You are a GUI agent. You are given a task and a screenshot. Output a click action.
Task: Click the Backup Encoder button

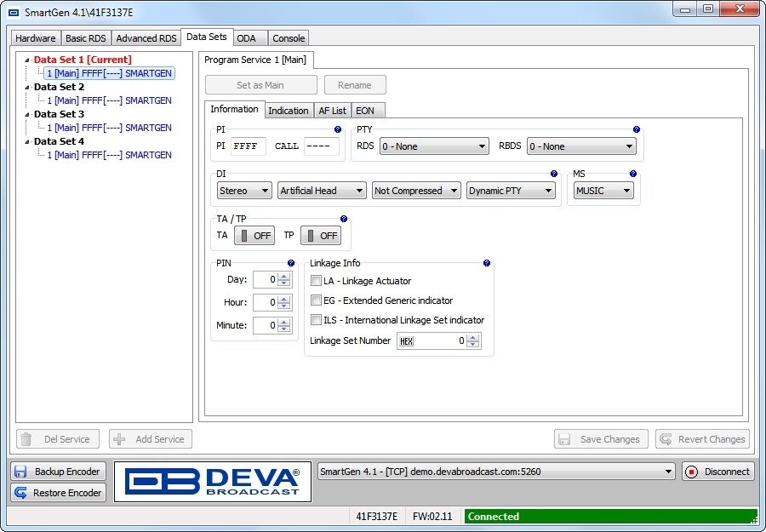point(58,472)
